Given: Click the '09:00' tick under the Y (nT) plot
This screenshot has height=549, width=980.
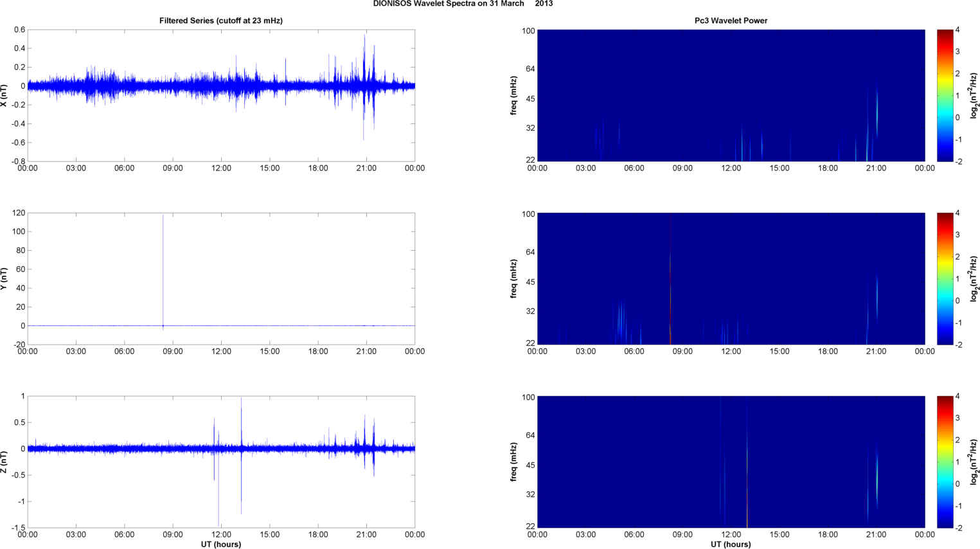Looking at the screenshot, I should (x=173, y=352).
